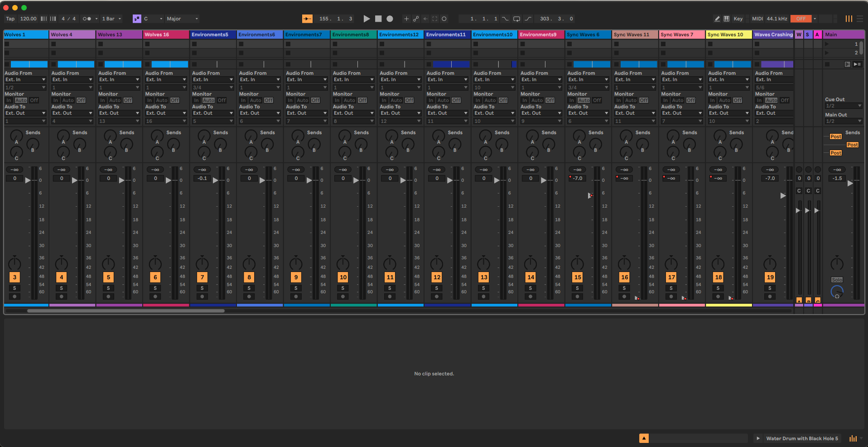Screen dimensions: 868x447
Task: Click the orange OFF button
Action: (x=801, y=19)
